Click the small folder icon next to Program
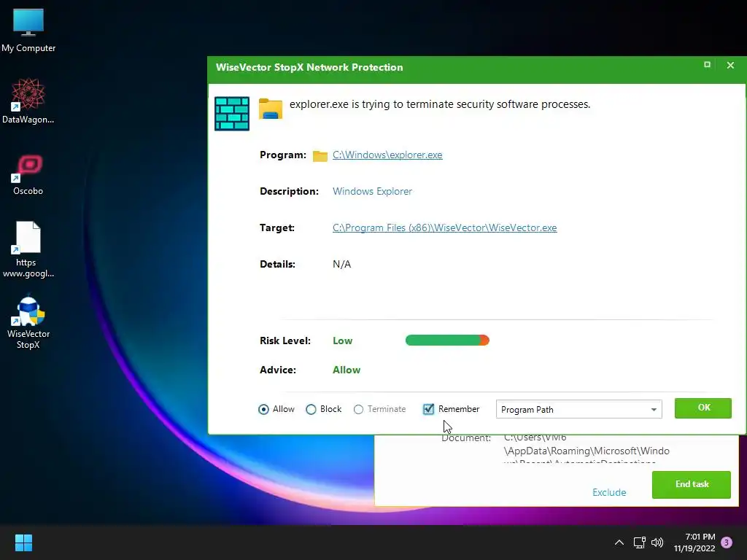This screenshot has height=560, width=747. click(x=320, y=156)
